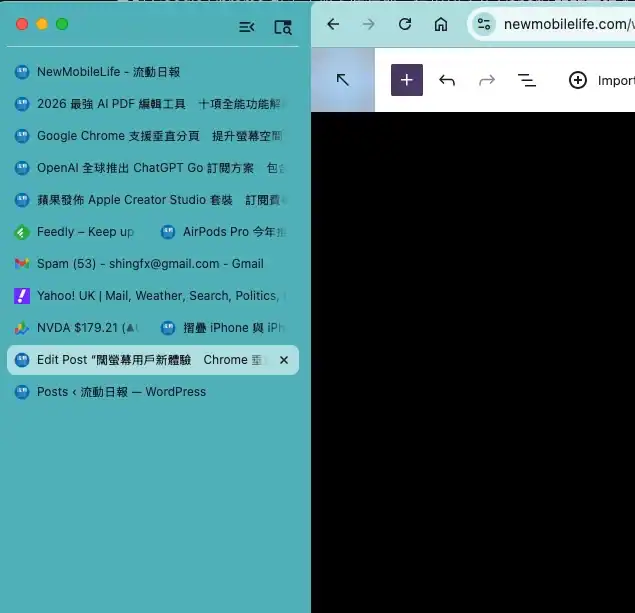Reload the current page

[x=405, y=24]
